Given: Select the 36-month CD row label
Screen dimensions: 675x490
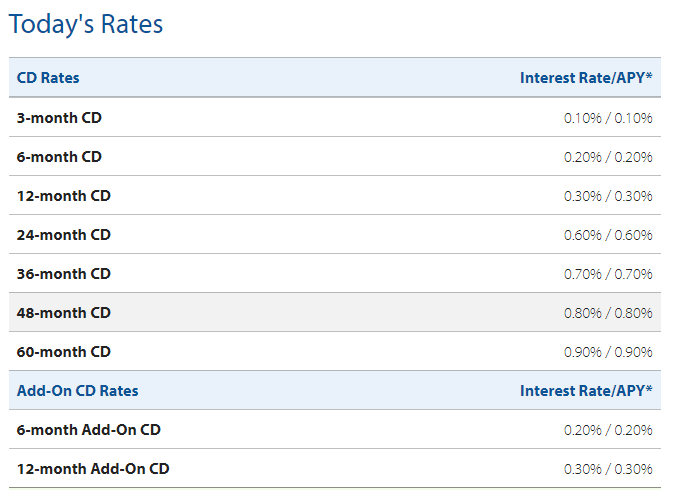Looking at the screenshot, I should pyautogui.click(x=64, y=274).
